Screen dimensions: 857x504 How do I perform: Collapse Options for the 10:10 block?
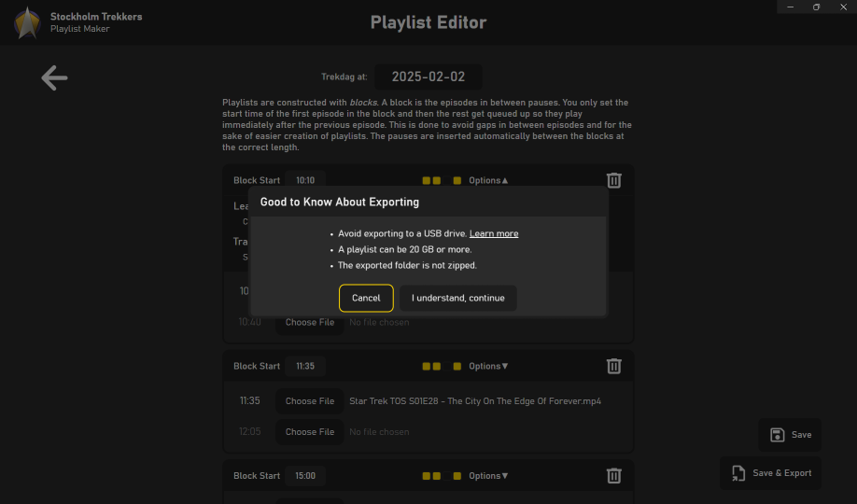coord(488,180)
